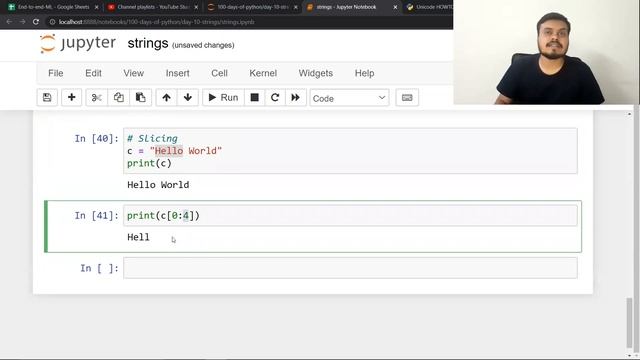Restart kernel and run all fast-forward icon
The height and width of the screenshot is (360, 640).
pyautogui.click(x=296, y=98)
